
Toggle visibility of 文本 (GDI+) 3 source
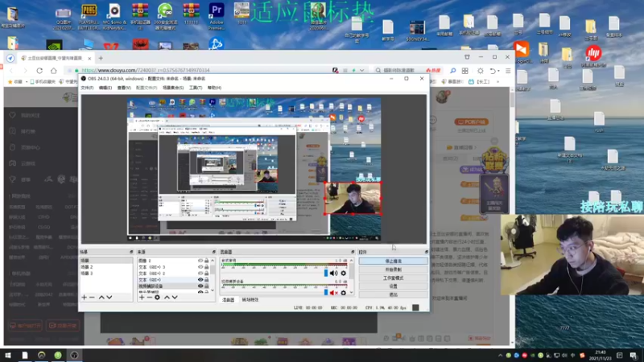200,267
